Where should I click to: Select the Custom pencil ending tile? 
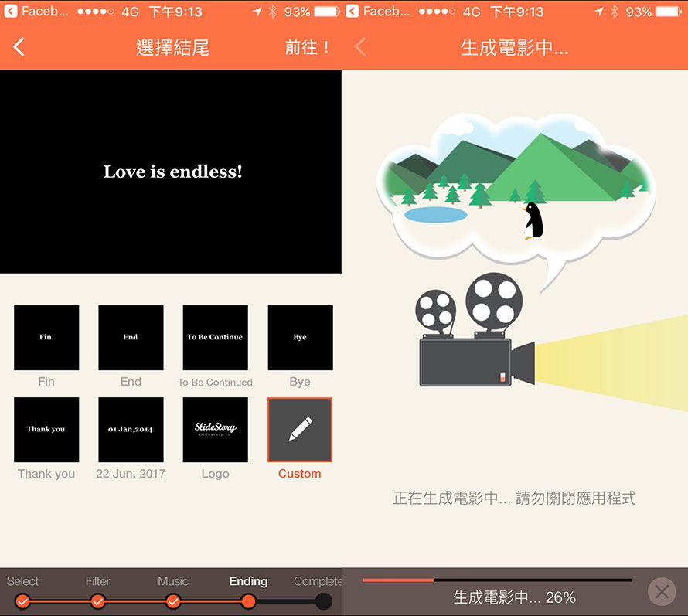pyautogui.click(x=300, y=430)
